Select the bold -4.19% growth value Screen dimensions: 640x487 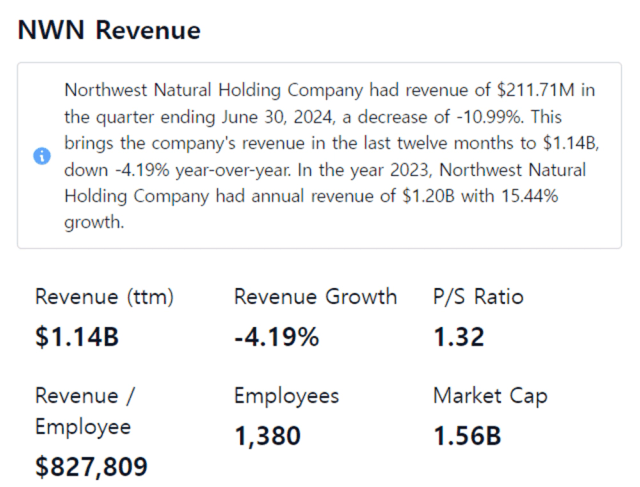(277, 338)
